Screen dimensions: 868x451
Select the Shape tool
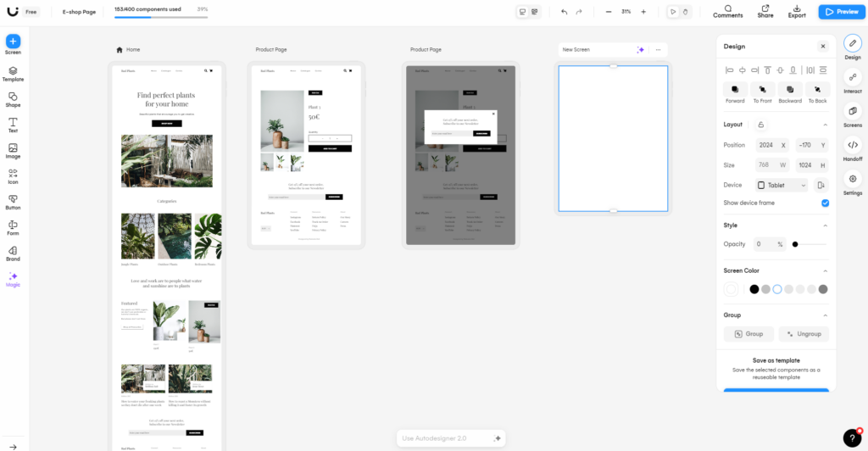click(x=13, y=99)
